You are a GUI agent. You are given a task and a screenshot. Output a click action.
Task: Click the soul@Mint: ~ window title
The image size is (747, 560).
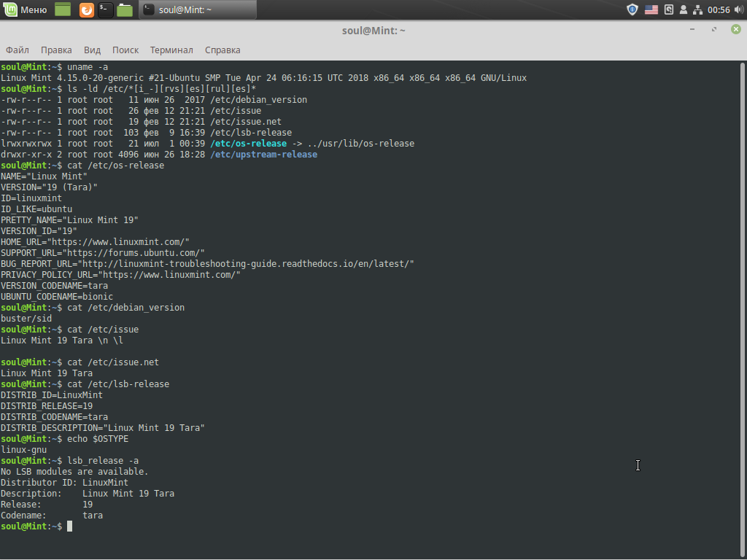pyautogui.click(x=373, y=31)
